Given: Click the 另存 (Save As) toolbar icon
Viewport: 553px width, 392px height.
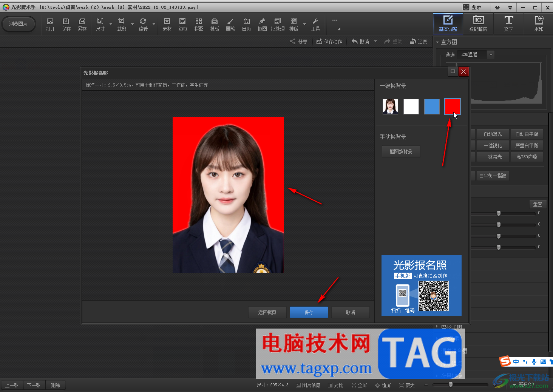Looking at the screenshot, I should (x=82, y=25).
